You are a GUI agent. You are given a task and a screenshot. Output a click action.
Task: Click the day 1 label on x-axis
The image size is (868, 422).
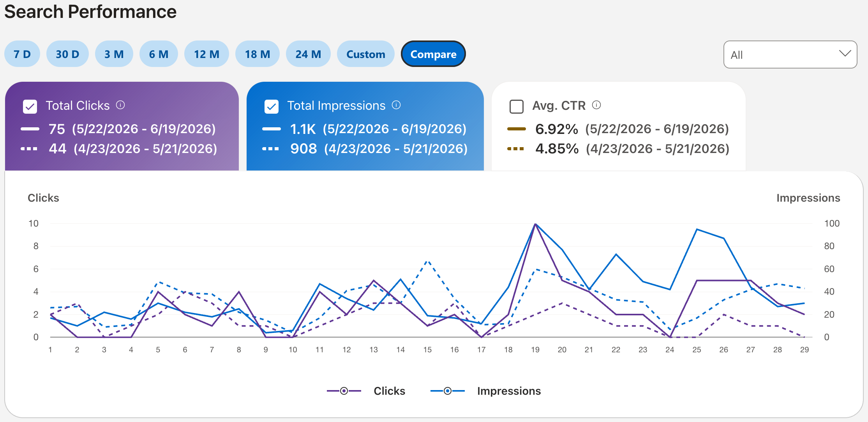point(50,350)
